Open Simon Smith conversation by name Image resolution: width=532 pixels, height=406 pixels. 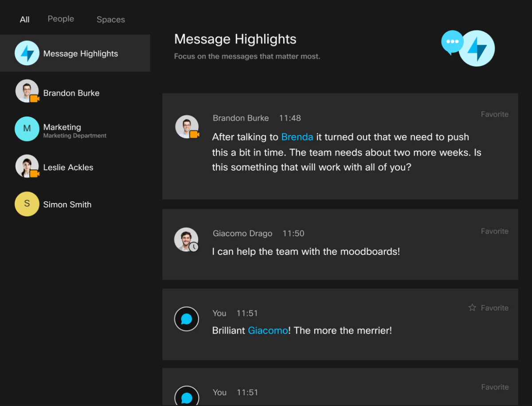coord(67,204)
